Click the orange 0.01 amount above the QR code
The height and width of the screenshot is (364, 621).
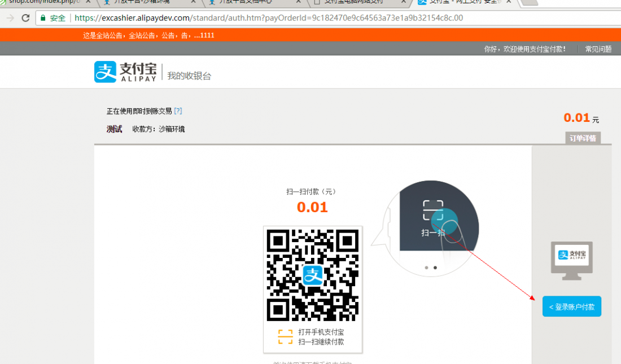(312, 207)
